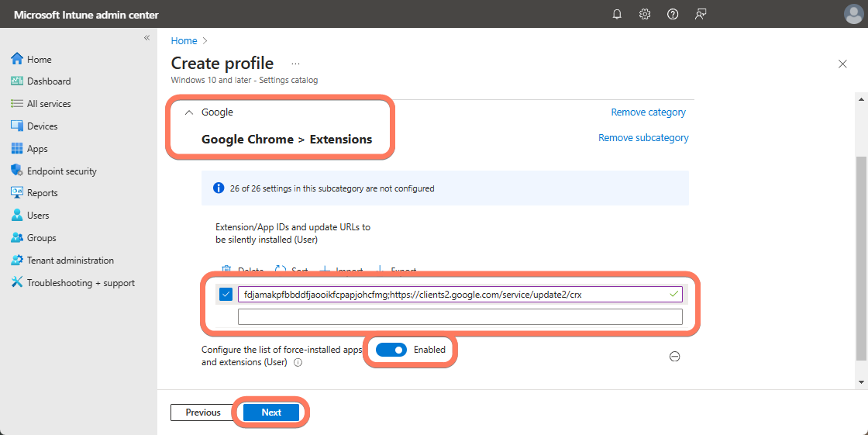The width and height of the screenshot is (868, 435).
Task: Click the notifications bell icon
Action: tap(617, 14)
